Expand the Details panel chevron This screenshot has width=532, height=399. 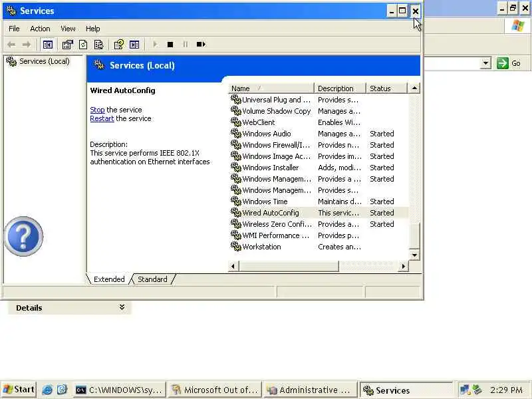tap(122, 307)
